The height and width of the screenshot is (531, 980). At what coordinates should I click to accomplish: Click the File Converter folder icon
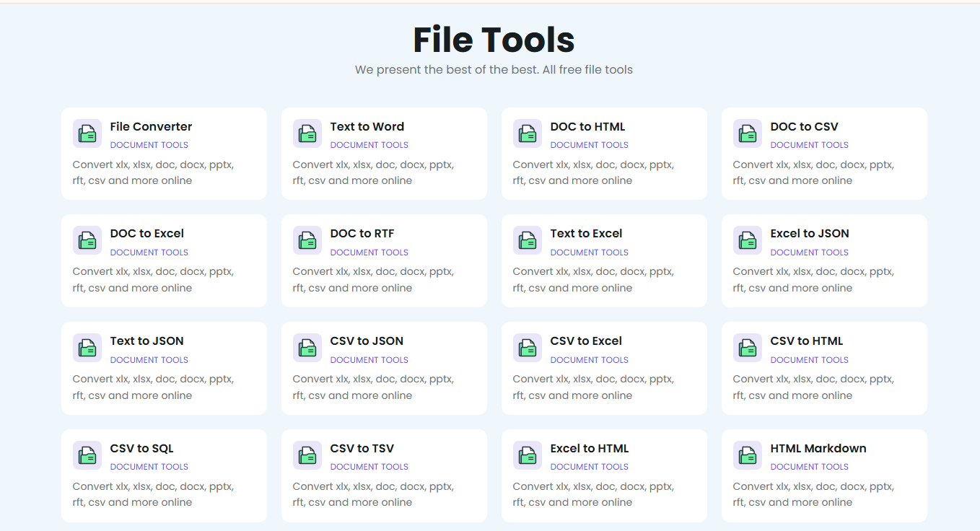click(x=87, y=133)
